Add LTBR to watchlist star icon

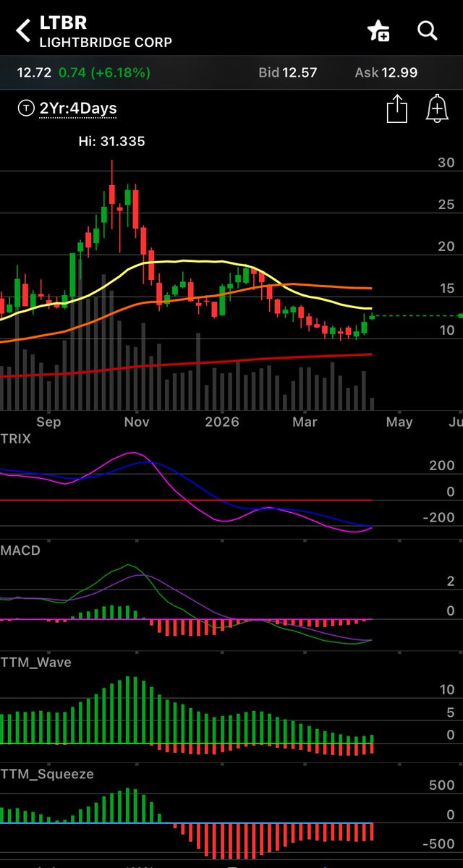[378, 30]
